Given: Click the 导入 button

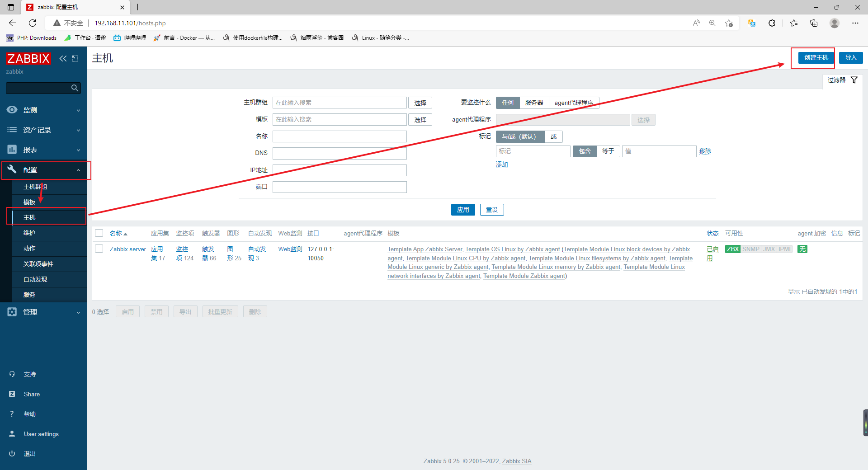Looking at the screenshot, I should 851,57.
